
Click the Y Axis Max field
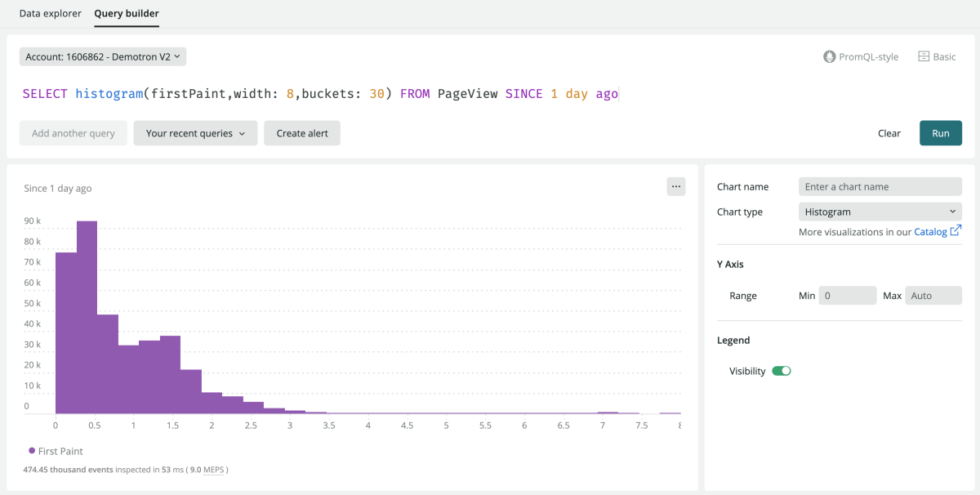933,296
